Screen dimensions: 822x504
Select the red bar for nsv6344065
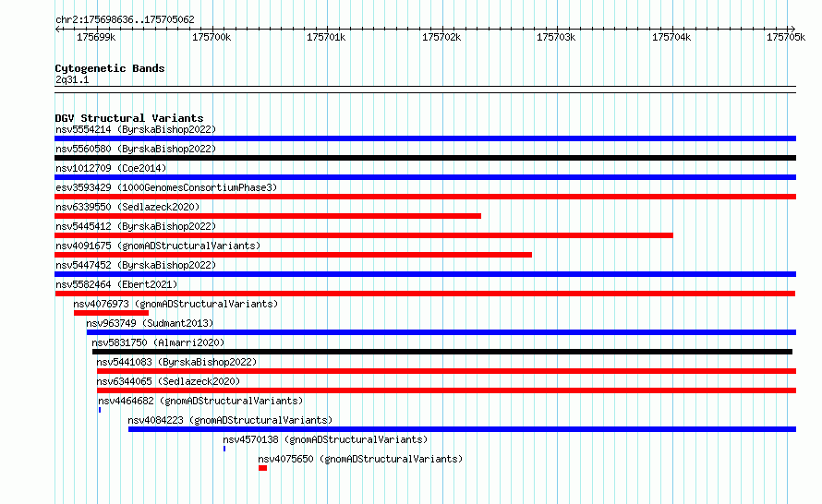point(447,390)
